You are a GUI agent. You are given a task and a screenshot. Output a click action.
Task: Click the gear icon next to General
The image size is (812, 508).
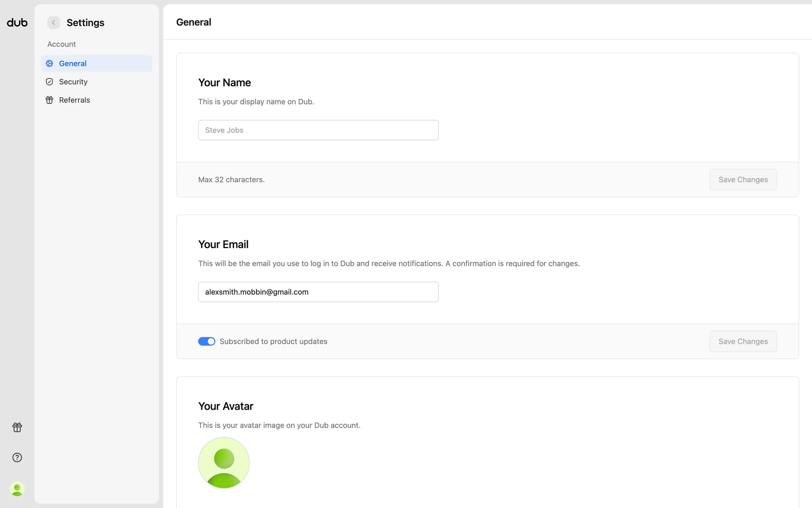click(x=49, y=63)
